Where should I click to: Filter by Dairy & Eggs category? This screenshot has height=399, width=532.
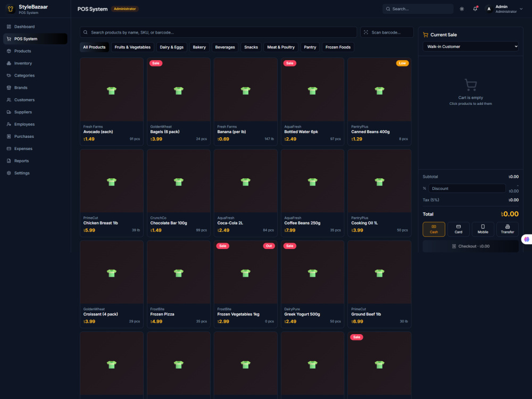coord(172,47)
